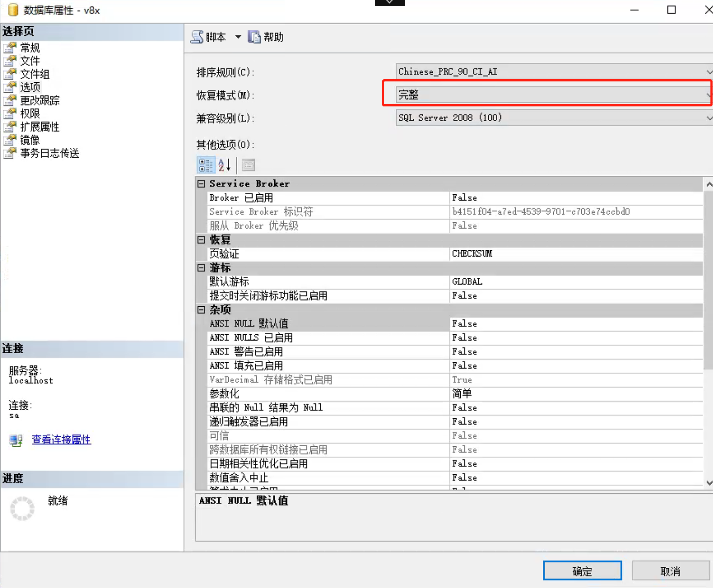
Task: Click the 默认游标 value GLOBAL
Action: pyautogui.click(x=467, y=282)
